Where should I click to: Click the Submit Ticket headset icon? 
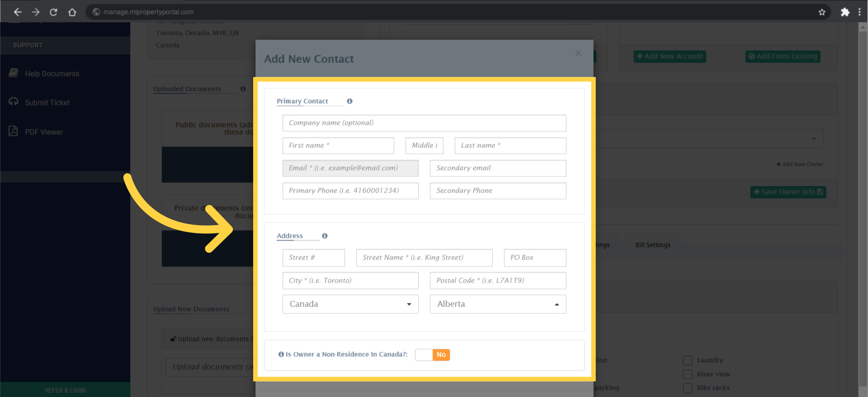coord(14,102)
